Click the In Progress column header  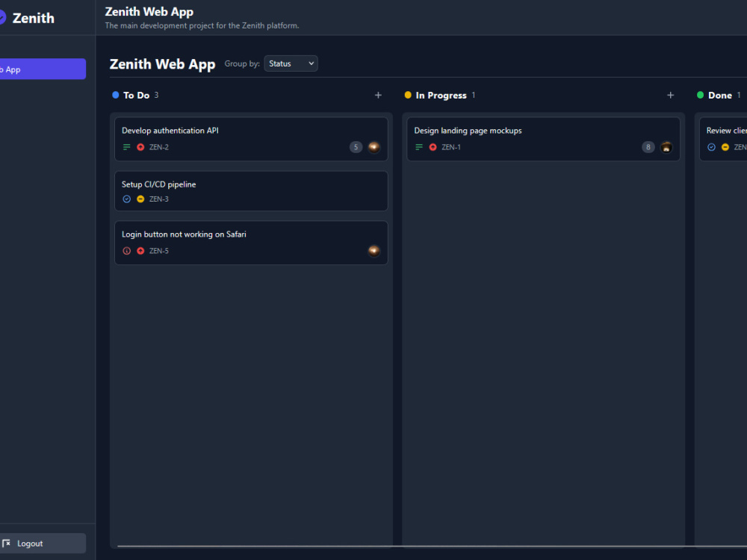tap(441, 96)
